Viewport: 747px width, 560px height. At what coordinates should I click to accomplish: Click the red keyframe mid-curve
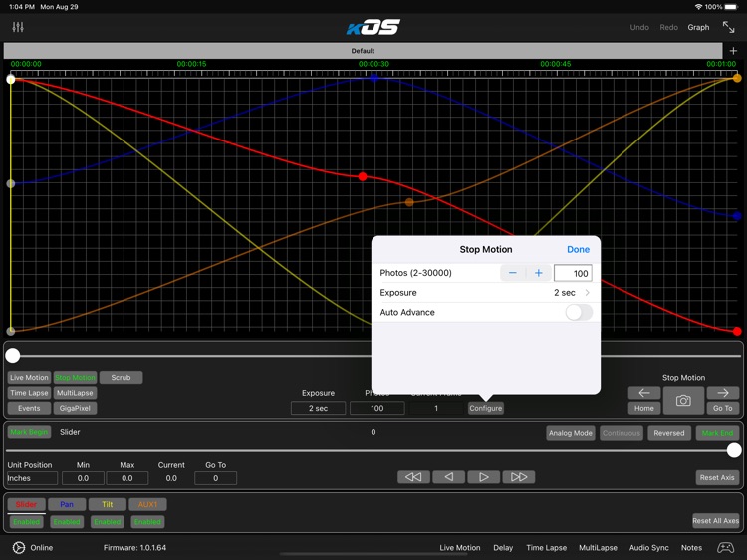(x=363, y=176)
